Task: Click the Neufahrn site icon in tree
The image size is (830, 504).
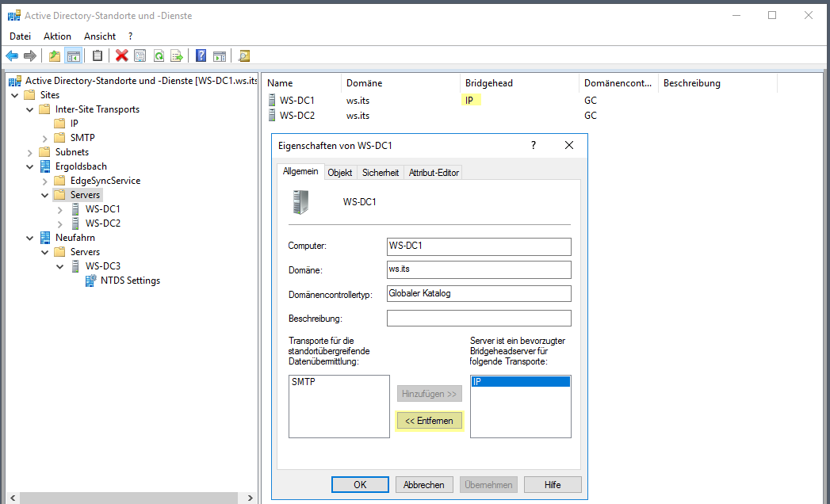Action: coord(45,238)
